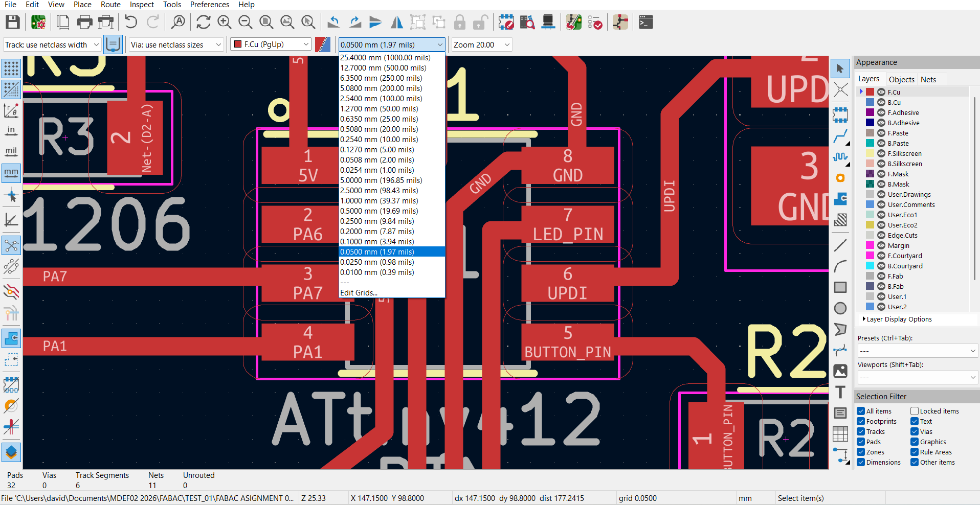Select grid 0.0100 mm (0.39 mils)
The image size is (980, 505).
tap(392, 272)
